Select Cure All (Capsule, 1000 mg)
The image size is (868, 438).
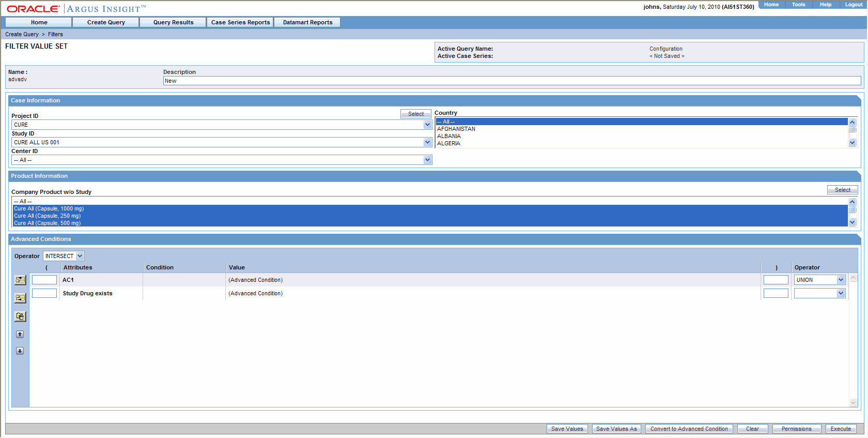pos(430,208)
